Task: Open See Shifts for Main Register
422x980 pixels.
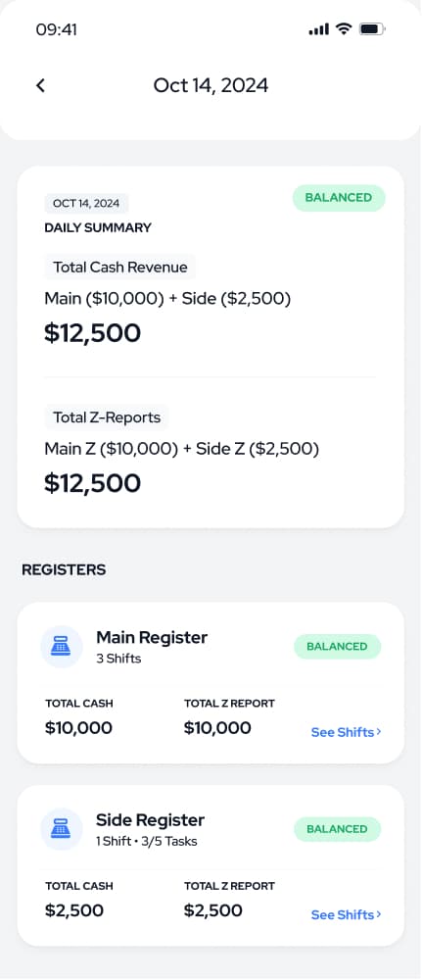Action: point(346,732)
